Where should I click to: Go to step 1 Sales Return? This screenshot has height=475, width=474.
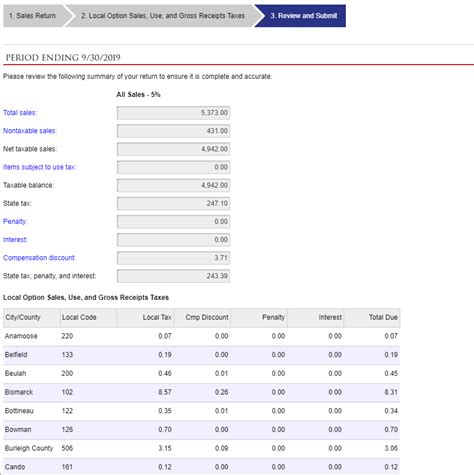click(x=33, y=16)
